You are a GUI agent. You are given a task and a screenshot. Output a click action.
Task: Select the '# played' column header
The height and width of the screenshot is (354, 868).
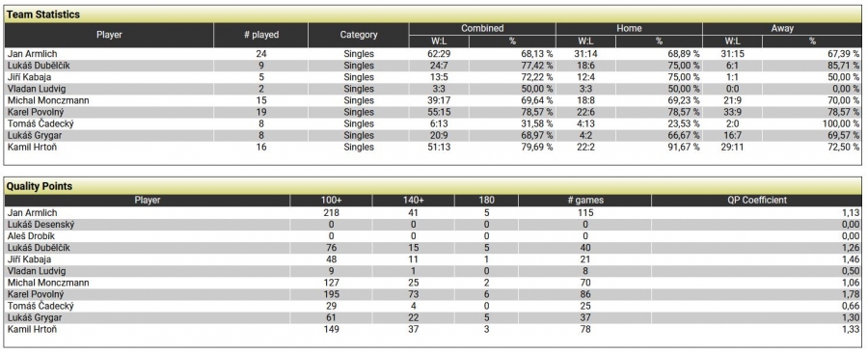[x=260, y=35]
